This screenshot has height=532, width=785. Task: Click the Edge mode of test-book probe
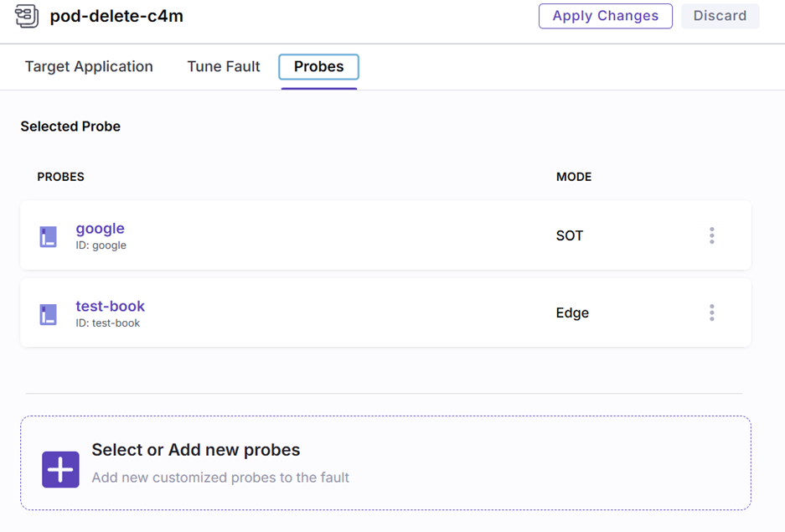coord(572,312)
